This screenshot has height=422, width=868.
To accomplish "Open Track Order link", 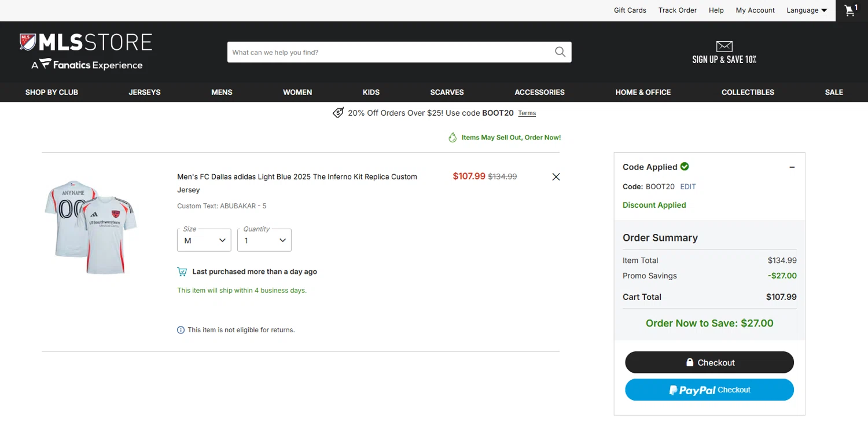I will 678,10.
